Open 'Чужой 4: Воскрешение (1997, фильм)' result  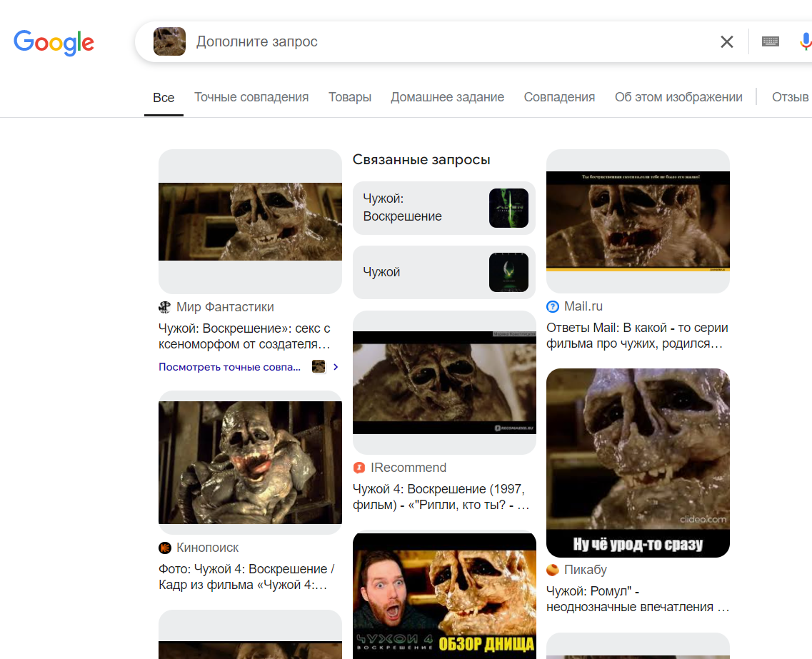click(x=441, y=496)
